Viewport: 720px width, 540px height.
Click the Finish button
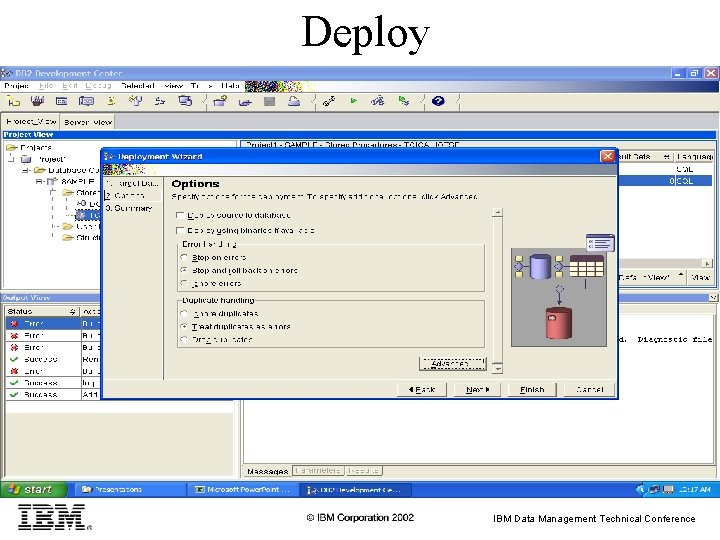click(532, 389)
